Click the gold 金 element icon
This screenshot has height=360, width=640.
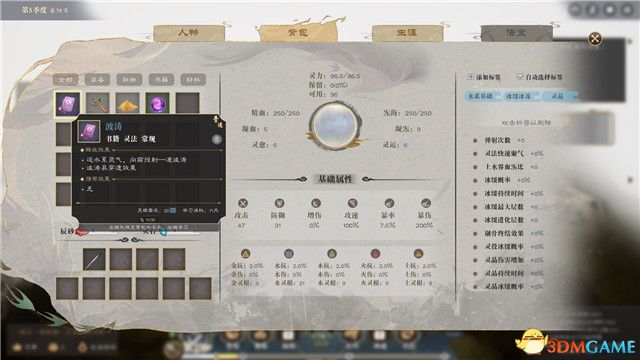pos(245,254)
